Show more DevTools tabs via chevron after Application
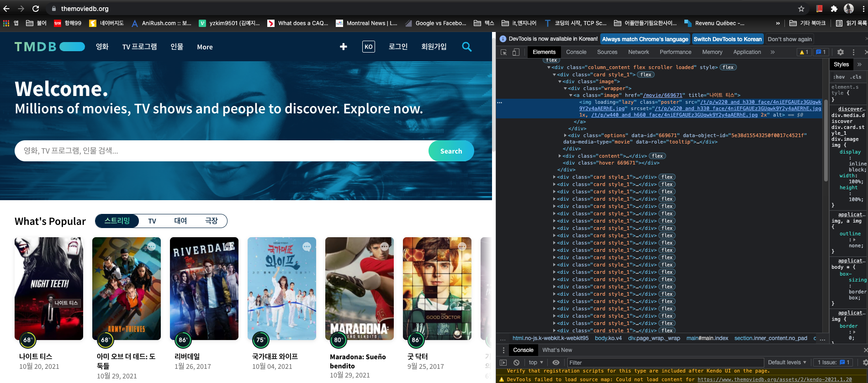 tap(773, 52)
